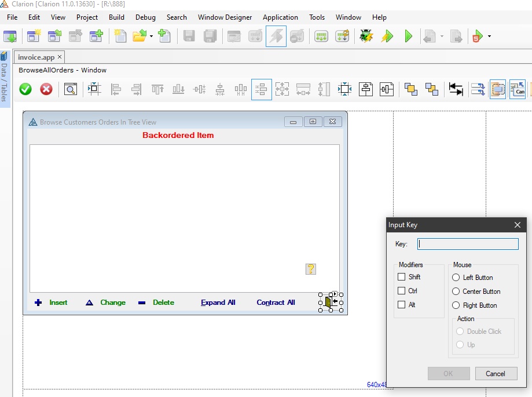Click Cancel in the Input Key dialog

pos(496,373)
